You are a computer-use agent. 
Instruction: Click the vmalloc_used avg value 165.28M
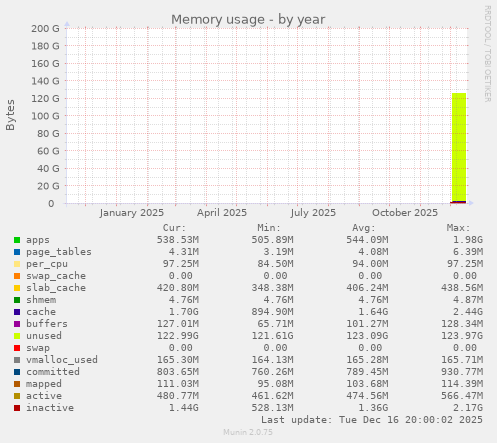point(367,360)
